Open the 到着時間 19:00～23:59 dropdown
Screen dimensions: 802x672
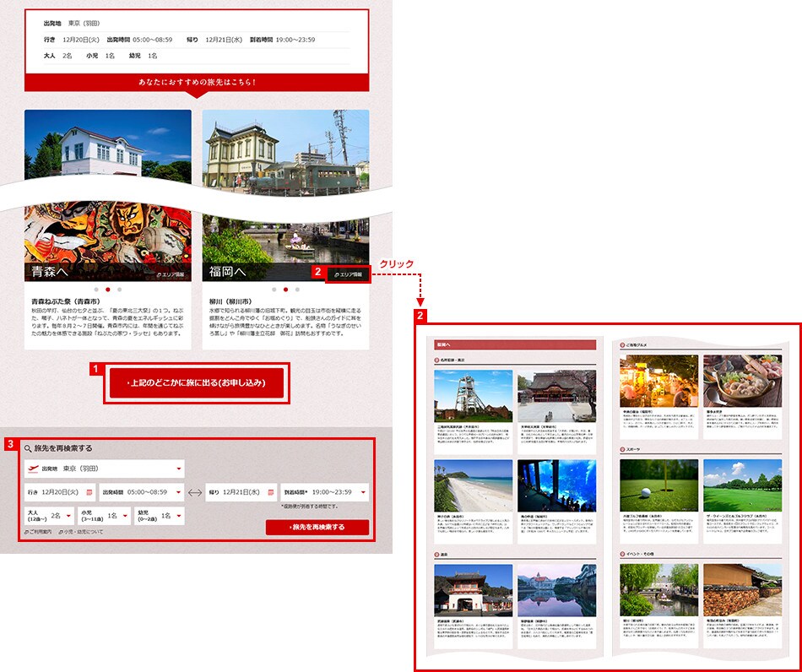click(362, 492)
